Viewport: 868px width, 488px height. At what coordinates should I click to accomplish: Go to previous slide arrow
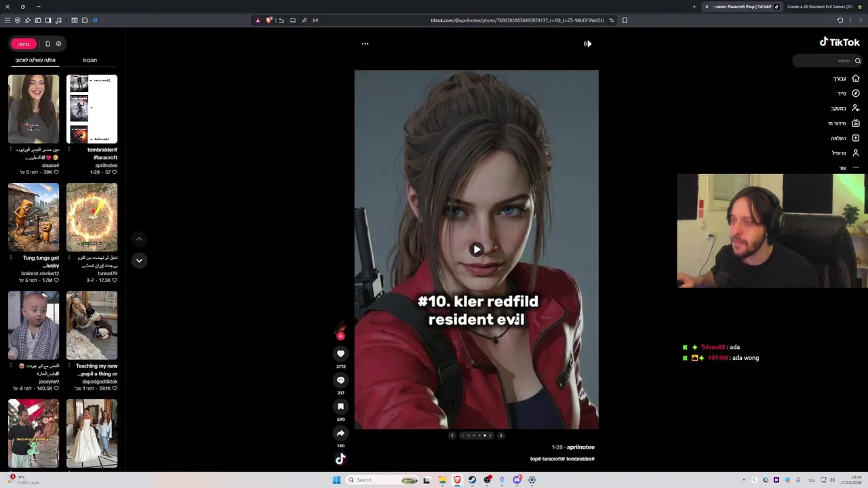tap(452, 435)
